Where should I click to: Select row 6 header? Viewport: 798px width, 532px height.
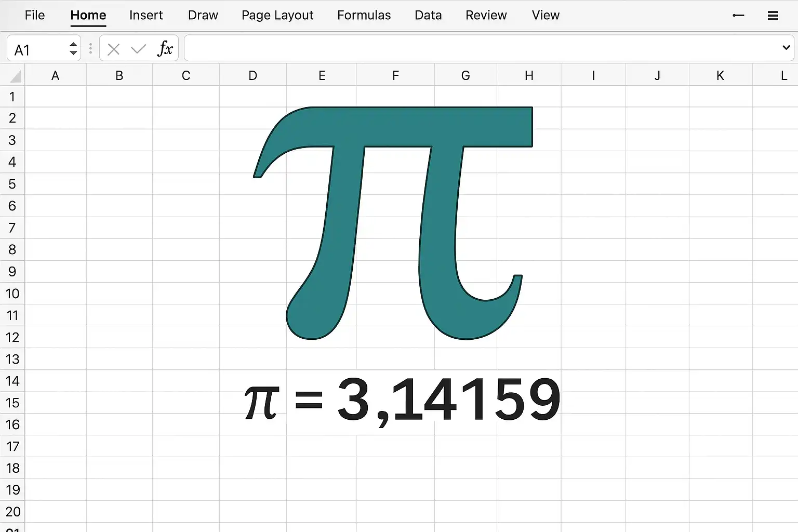[x=12, y=206]
